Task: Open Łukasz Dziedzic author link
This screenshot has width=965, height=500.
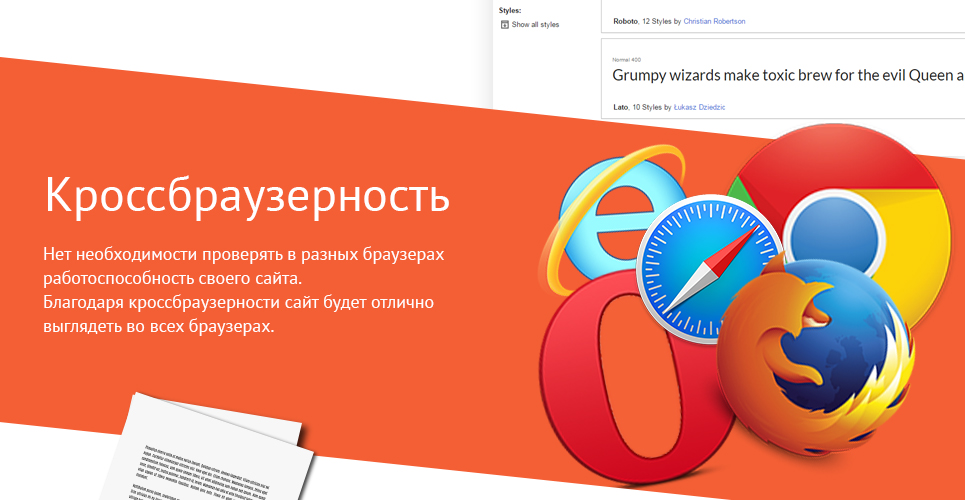Action: click(699, 107)
